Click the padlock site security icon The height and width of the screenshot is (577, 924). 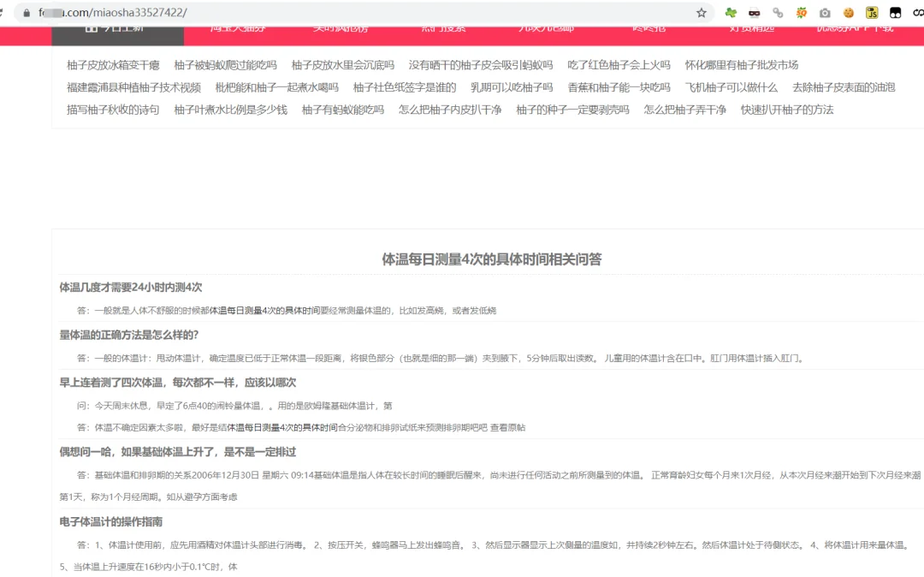coord(27,12)
